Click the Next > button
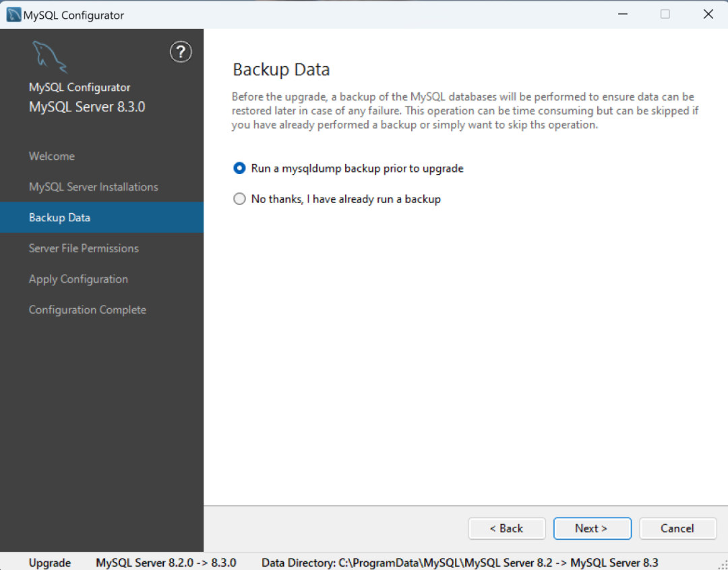This screenshot has height=570, width=728. pos(592,528)
